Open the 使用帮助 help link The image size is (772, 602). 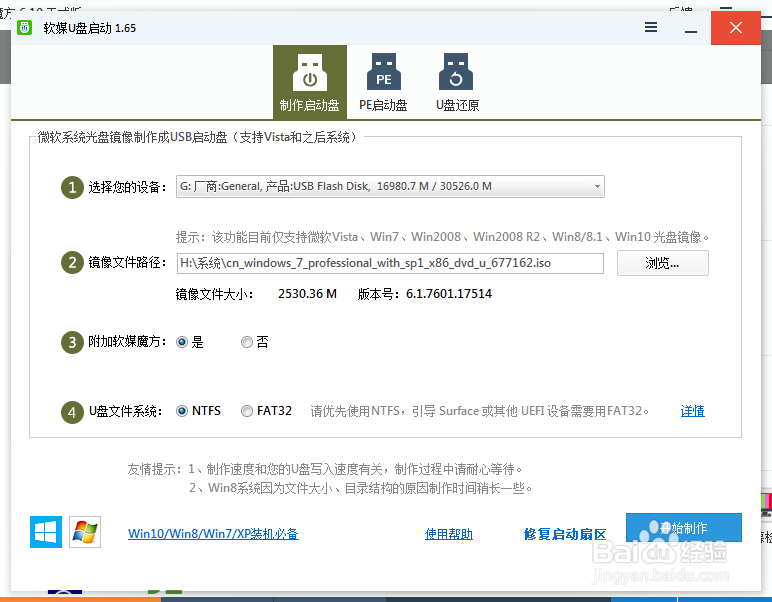449,534
